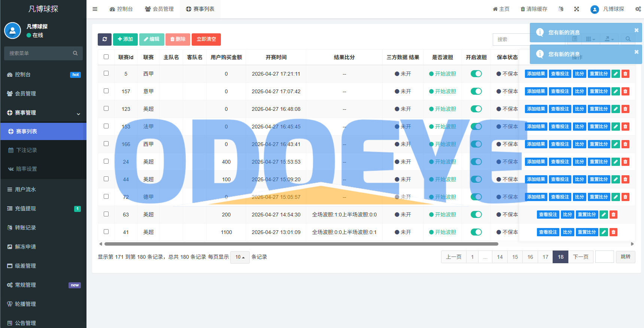Click green edit pencil icon for league id 5
The height and width of the screenshot is (328, 644).
(x=616, y=74)
